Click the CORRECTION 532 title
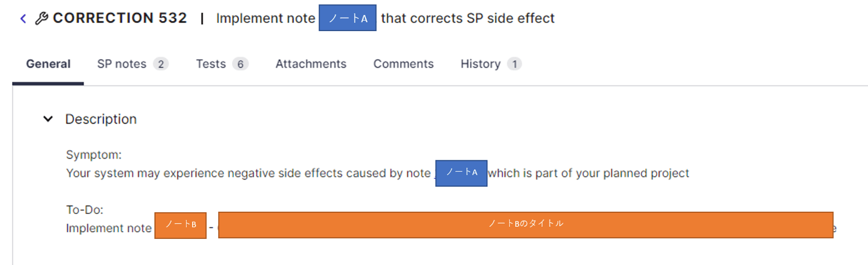The height and width of the screenshot is (265, 868). pos(120,18)
